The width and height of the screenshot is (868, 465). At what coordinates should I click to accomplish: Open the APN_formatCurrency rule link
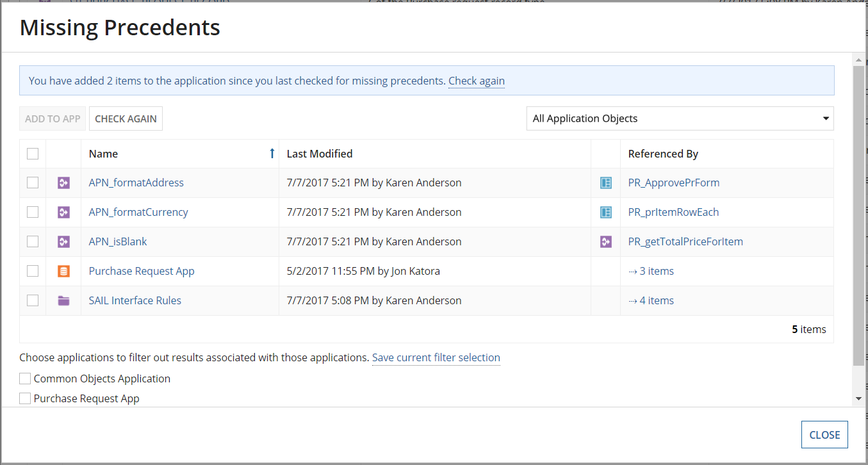pos(138,213)
